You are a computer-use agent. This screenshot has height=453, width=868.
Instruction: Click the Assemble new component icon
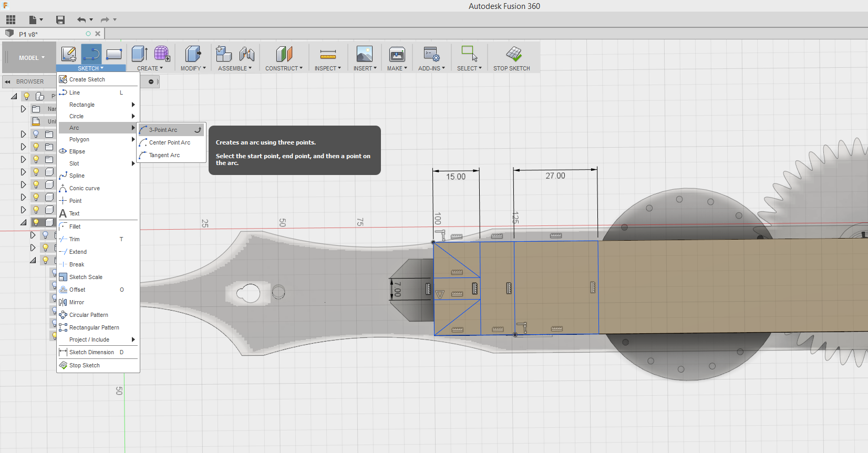click(x=224, y=54)
